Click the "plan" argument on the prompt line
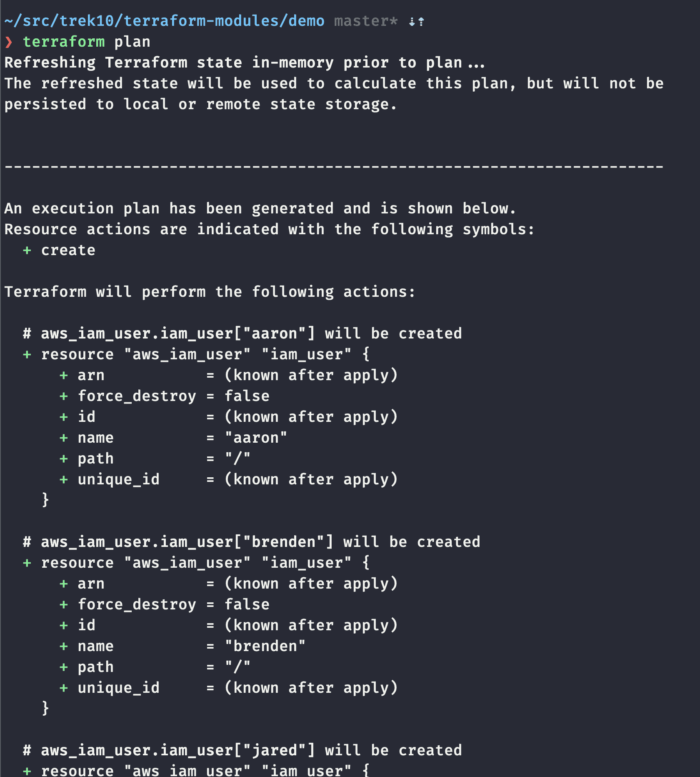 point(132,42)
